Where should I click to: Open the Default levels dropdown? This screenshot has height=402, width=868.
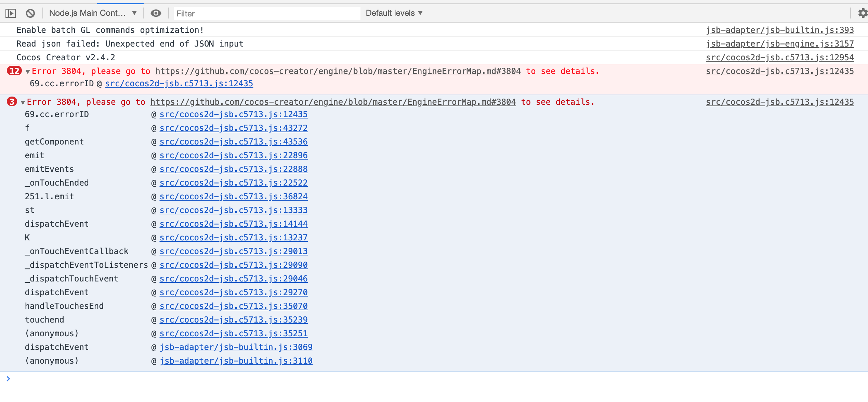pyautogui.click(x=394, y=13)
